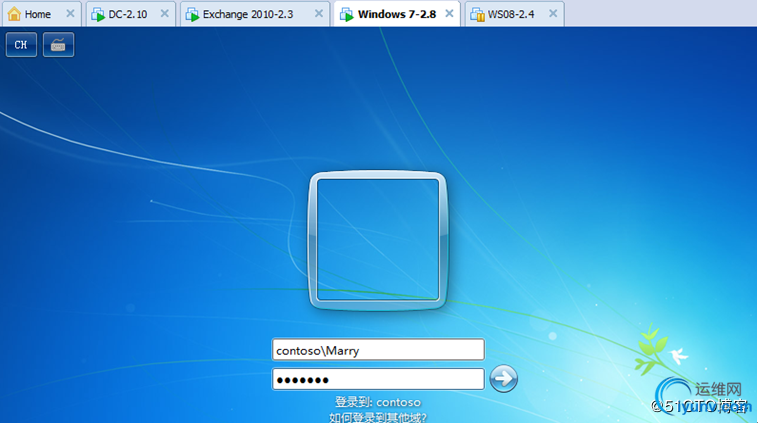Open the DC-2.10 virtual machine tab
Viewport: 758px width, 423px height.
131,14
